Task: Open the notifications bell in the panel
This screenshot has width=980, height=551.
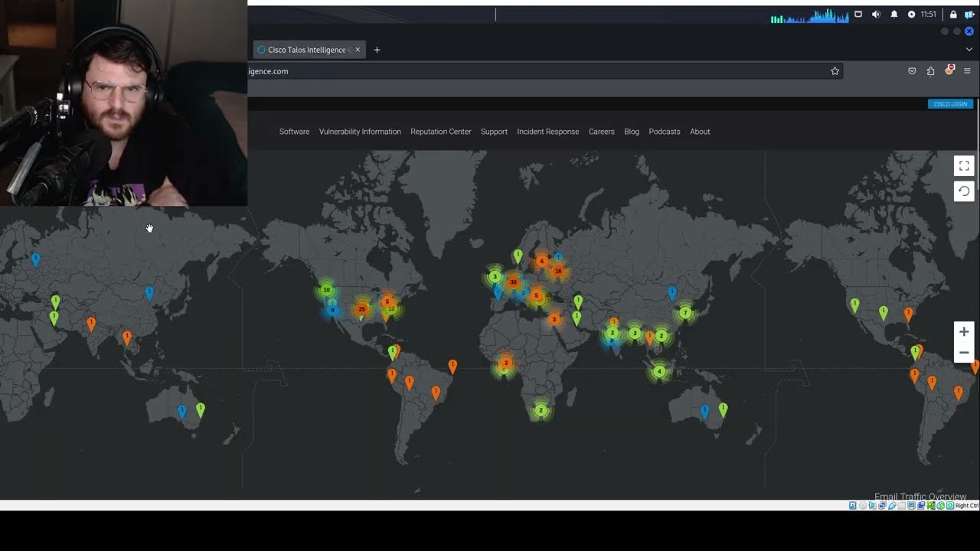Action: tap(893, 15)
